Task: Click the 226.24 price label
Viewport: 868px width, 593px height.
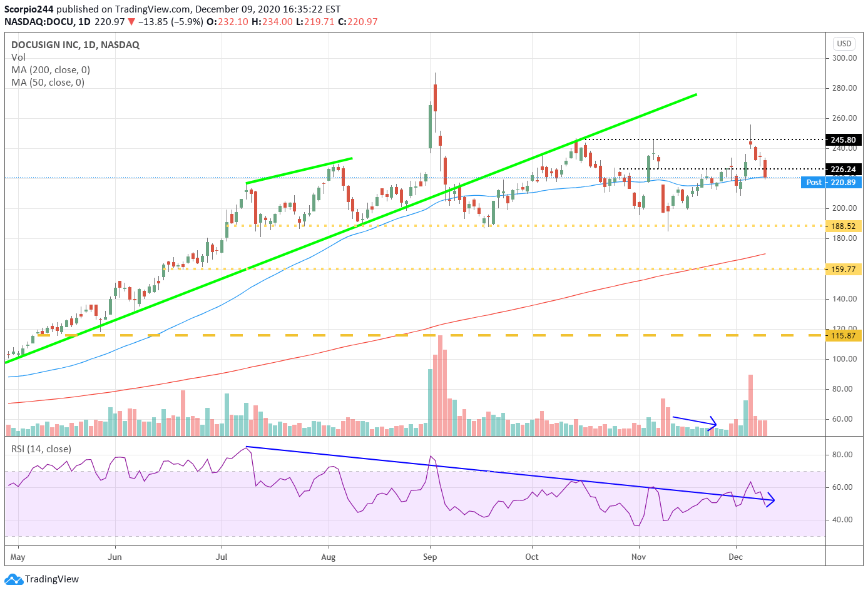Action: (x=844, y=169)
